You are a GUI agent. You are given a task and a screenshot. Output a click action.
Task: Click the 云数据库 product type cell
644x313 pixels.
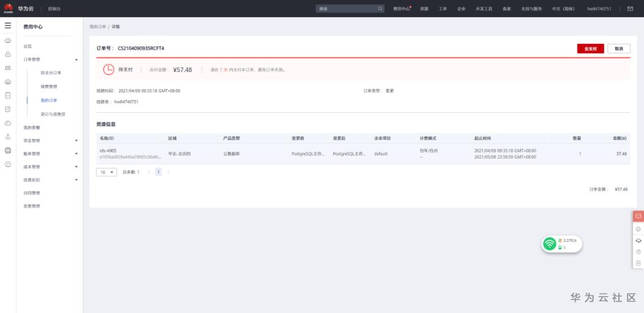[x=231, y=154]
